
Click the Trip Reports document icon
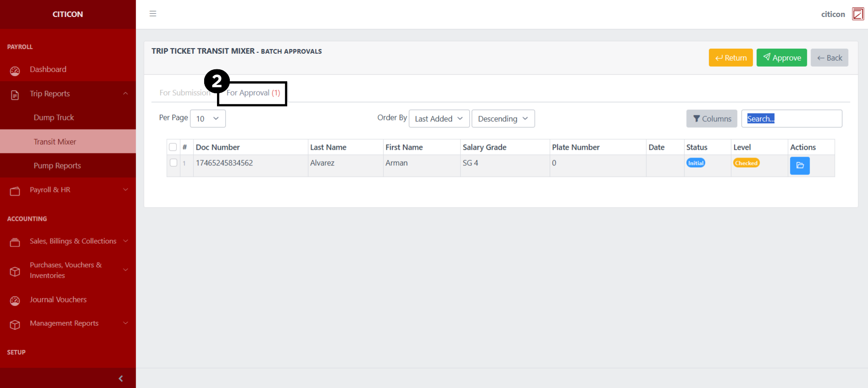[x=15, y=95]
